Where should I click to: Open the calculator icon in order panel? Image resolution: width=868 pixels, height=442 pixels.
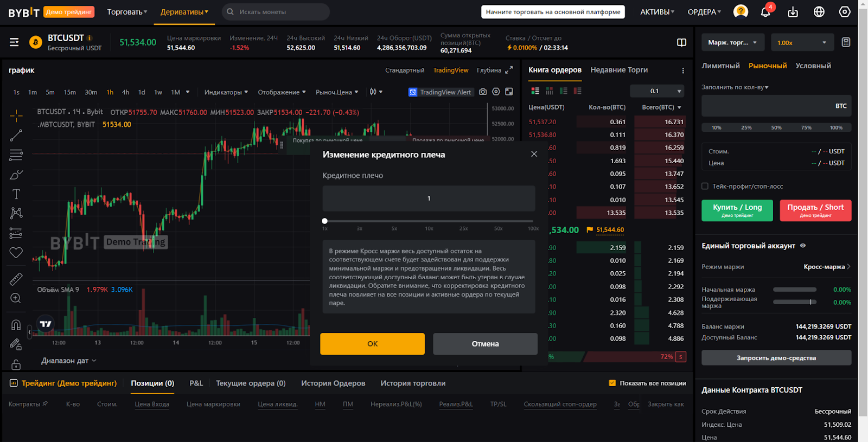click(845, 42)
